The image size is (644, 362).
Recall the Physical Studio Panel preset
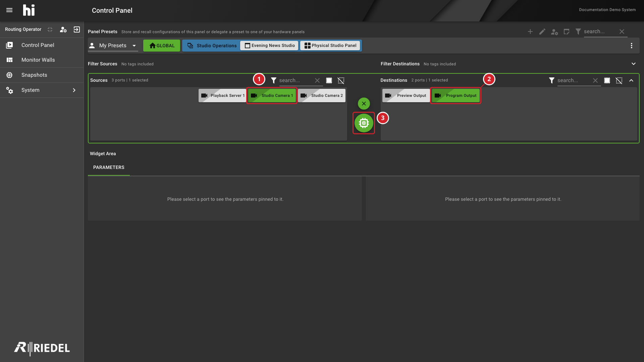tap(330, 46)
